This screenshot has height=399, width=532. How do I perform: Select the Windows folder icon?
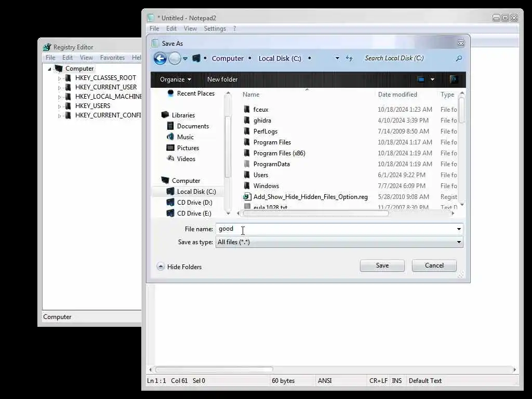pyautogui.click(x=247, y=185)
